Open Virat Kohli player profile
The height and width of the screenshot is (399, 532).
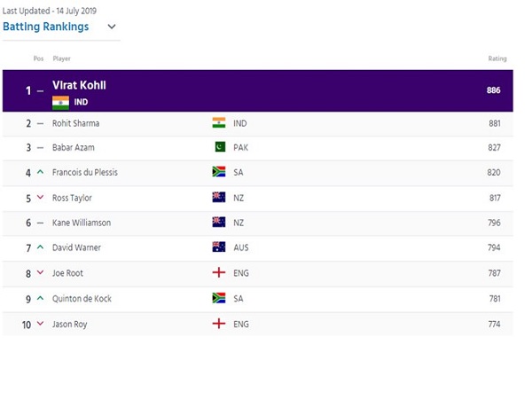point(79,85)
